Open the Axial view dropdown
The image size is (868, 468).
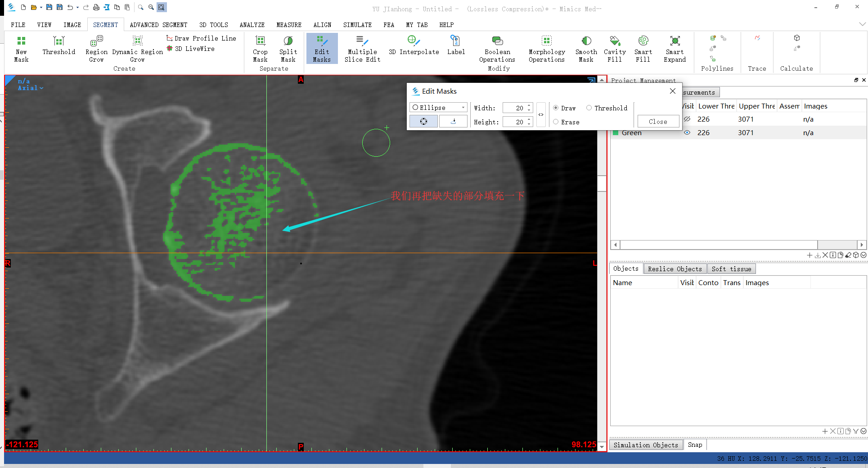pos(31,88)
